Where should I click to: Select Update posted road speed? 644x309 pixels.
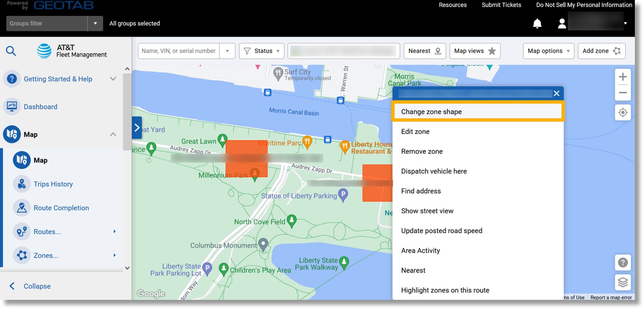click(477, 231)
